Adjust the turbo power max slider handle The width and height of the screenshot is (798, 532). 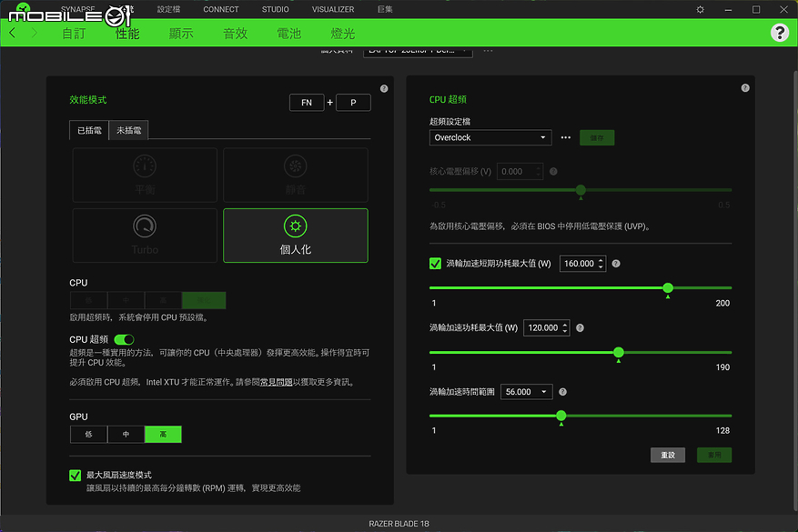(x=619, y=353)
